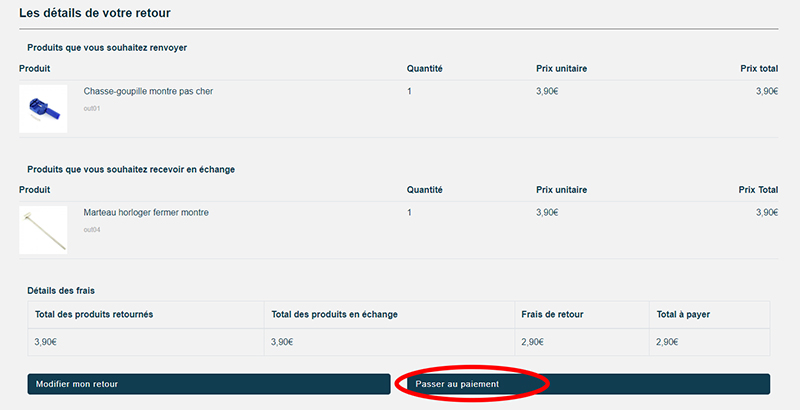Image resolution: width=800 pixels, height=410 pixels.
Task: Open the "Marteau horloger fermer montre" product name
Action: click(x=146, y=213)
